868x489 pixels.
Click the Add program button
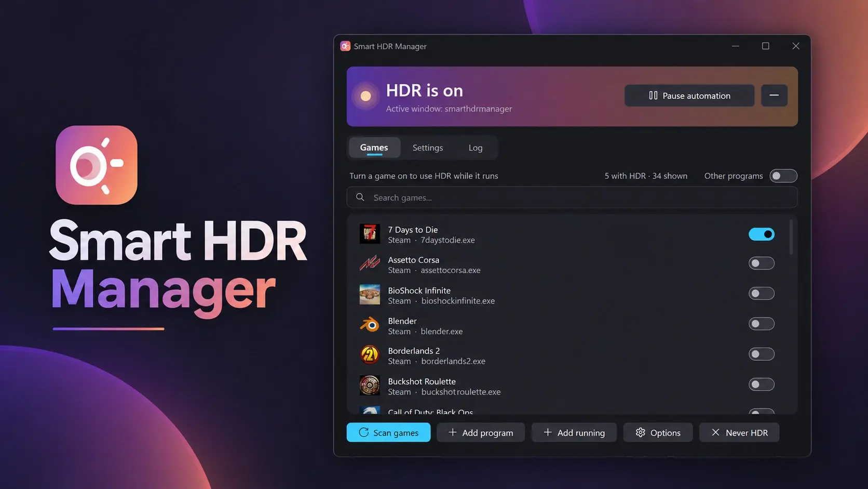click(481, 432)
